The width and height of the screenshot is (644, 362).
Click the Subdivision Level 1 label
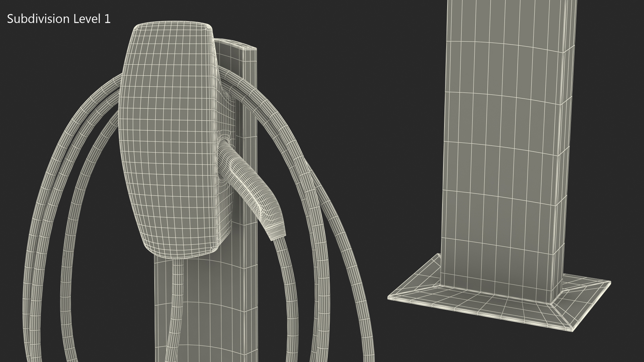click(59, 19)
